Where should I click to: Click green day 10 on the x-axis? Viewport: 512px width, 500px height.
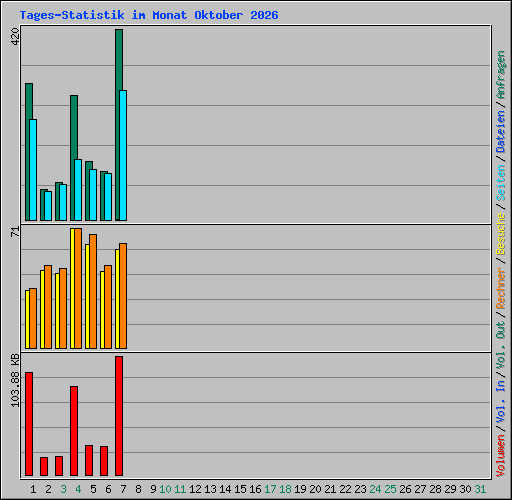165,489
